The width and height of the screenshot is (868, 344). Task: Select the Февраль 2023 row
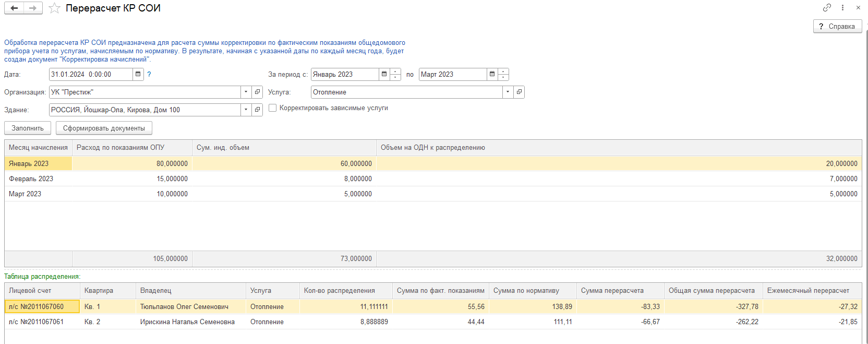coord(31,179)
